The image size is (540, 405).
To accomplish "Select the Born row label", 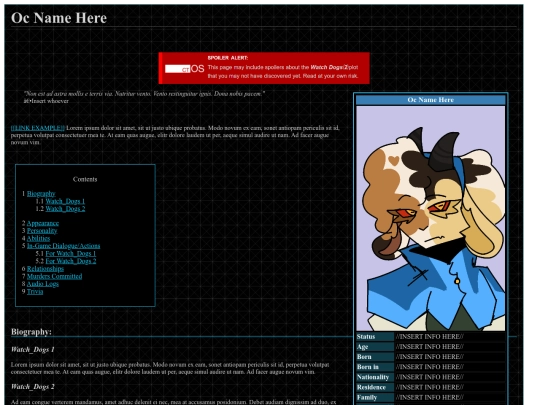I will 375,357.
